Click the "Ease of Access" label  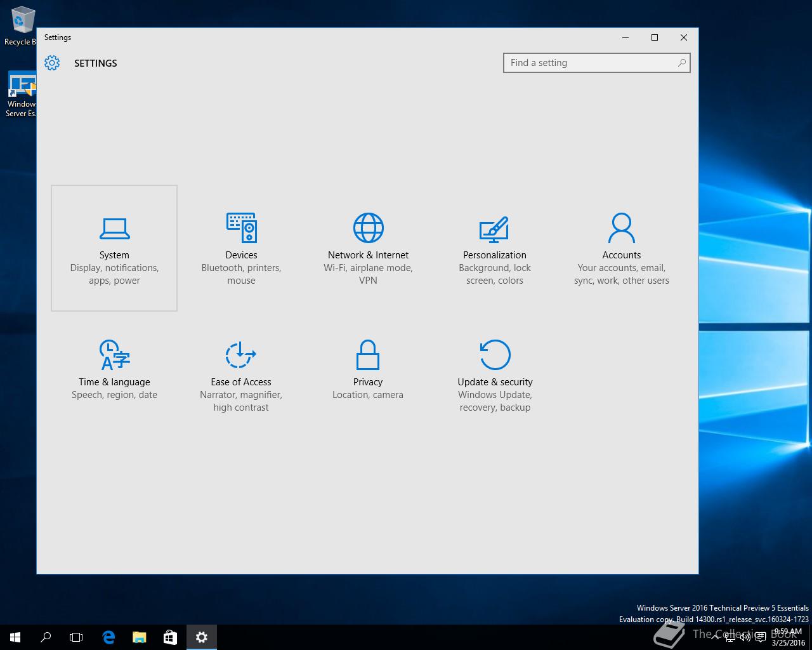(241, 382)
